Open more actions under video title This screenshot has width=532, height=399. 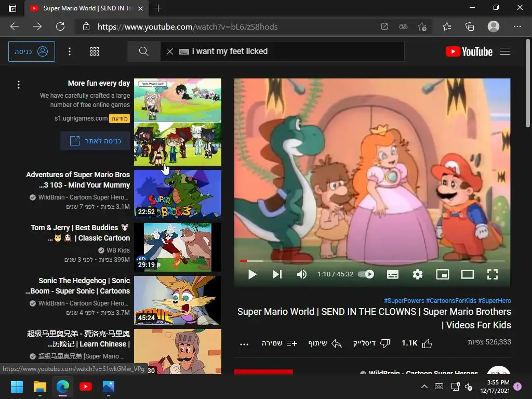(x=244, y=344)
